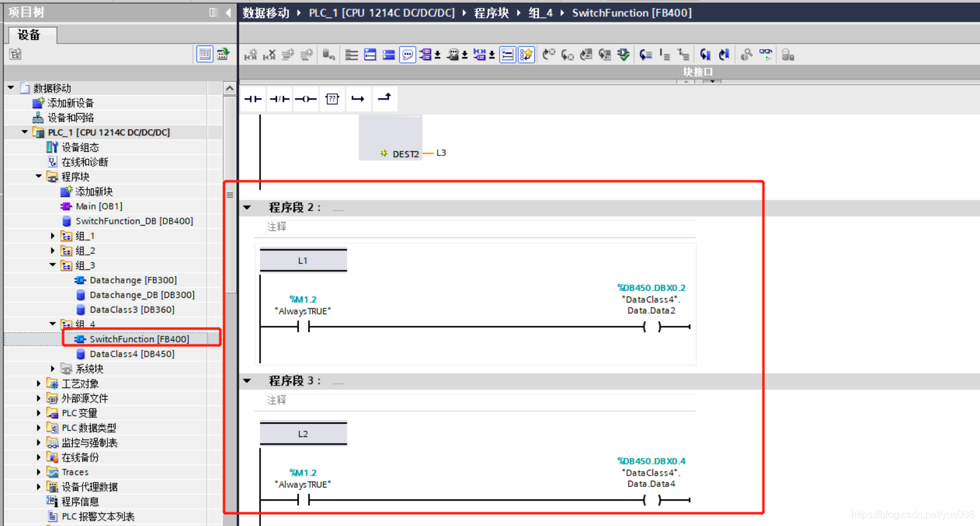
Task: Select Datachange [FB300] block
Action: click(133, 280)
